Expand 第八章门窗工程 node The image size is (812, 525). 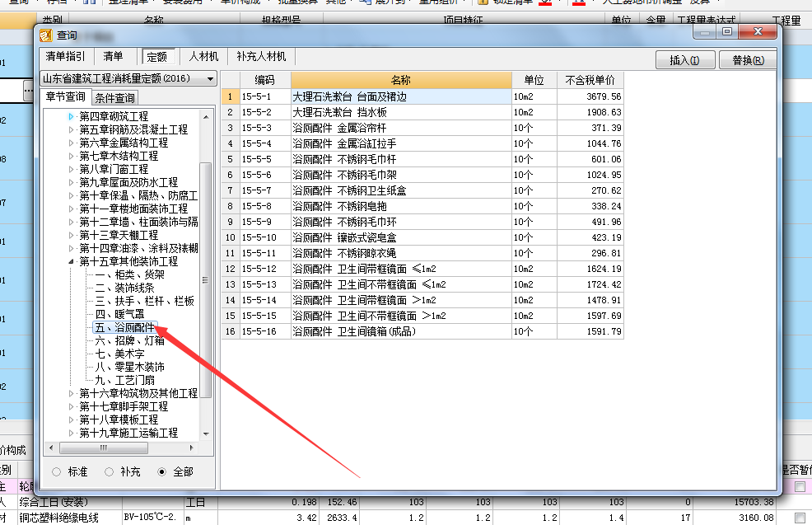[72, 169]
